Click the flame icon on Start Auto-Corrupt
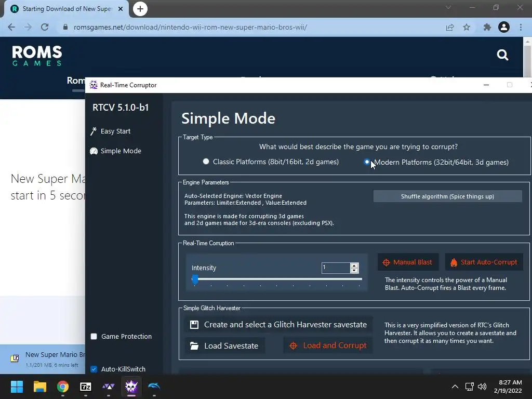 tap(454, 262)
